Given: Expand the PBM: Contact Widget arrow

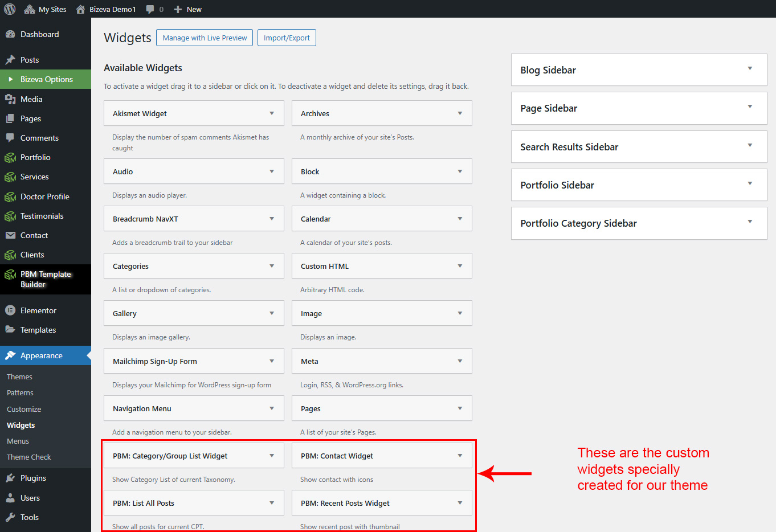Looking at the screenshot, I should [460, 456].
